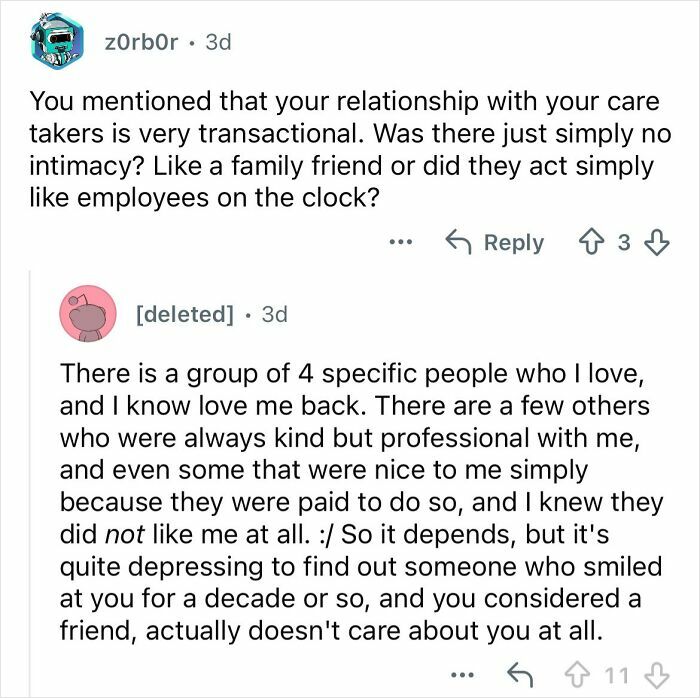Upvote z0rb0r's comment
The height and width of the screenshot is (698, 700).
pos(594,243)
